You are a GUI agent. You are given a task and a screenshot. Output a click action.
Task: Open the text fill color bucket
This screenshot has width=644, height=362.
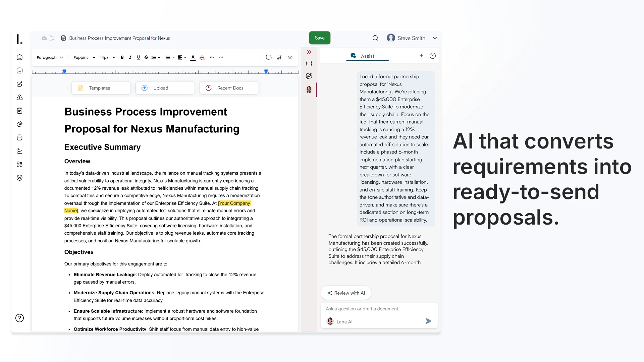pyautogui.click(x=202, y=57)
